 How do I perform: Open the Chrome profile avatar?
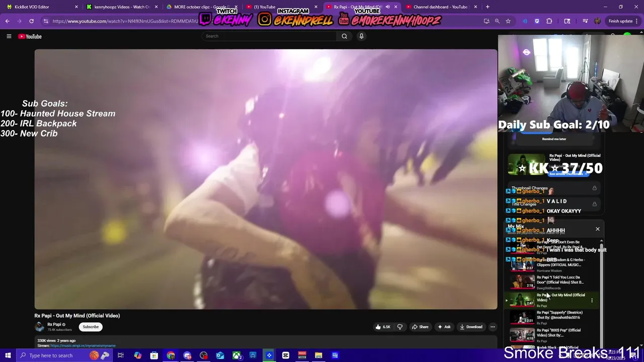pyautogui.click(x=597, y=21)
